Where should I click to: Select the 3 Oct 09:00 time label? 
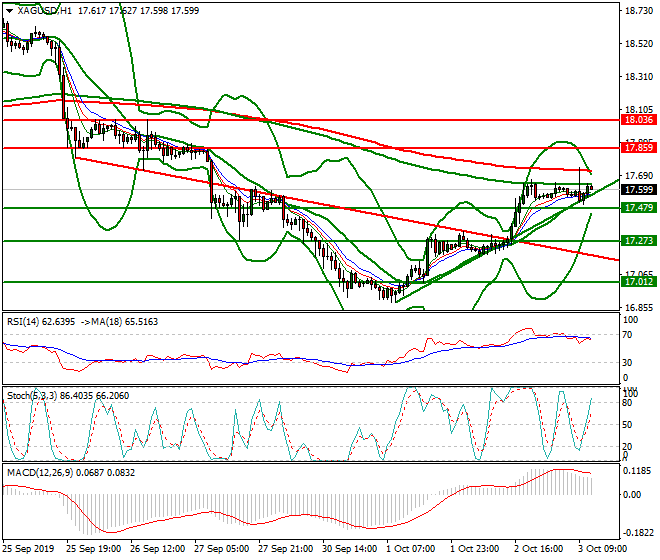[603, 549]
